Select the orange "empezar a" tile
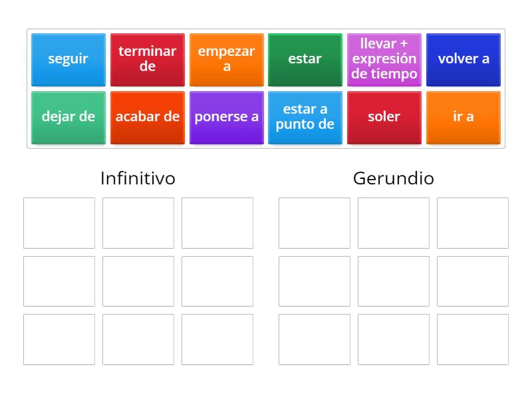This screenshot has width=532, height=399. click(x=226, y=59)
